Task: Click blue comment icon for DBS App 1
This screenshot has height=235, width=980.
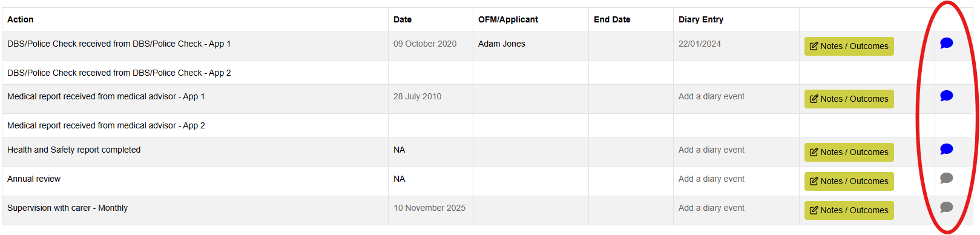Action: click(x=947, y=43)
